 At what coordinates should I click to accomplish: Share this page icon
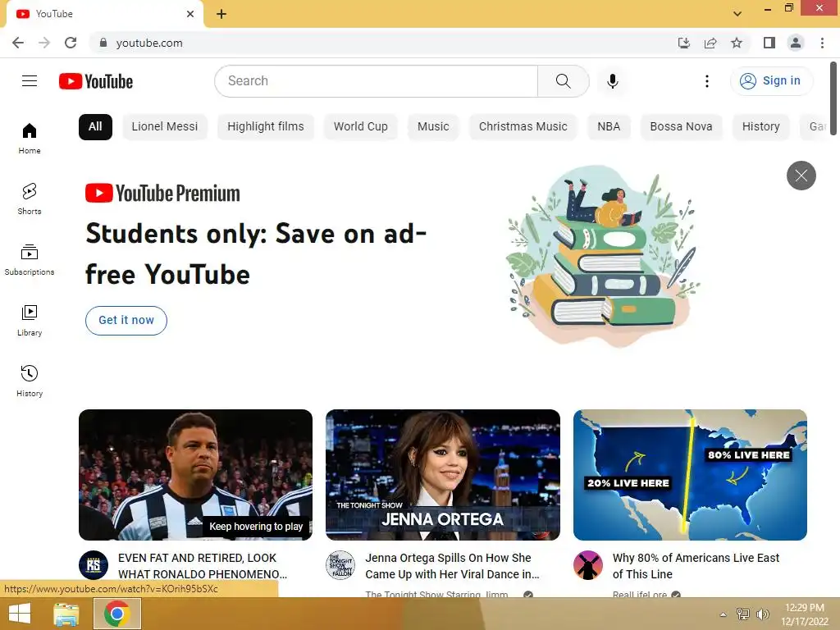[710, 43]
